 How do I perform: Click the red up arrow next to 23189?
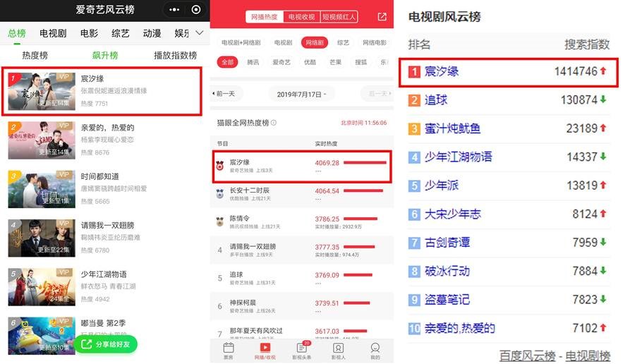pyautogui.click(x=603, y=128)
